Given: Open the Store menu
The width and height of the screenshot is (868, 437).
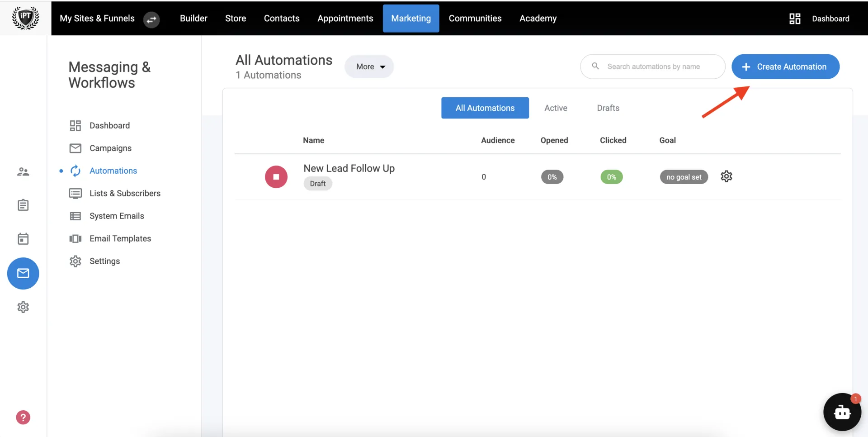Looking at the screenshot, I should coord(236,18).
